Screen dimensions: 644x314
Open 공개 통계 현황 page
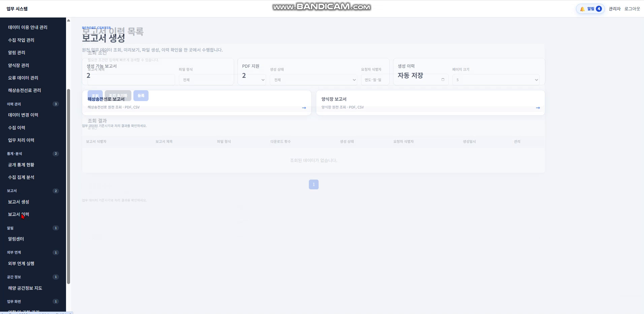[x=21, y=165]
